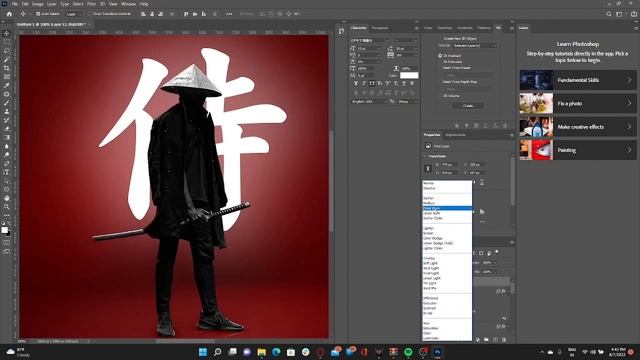Screen dimensions: 640x360
Task: Open the font size dropdown
Action: (369, 48)
